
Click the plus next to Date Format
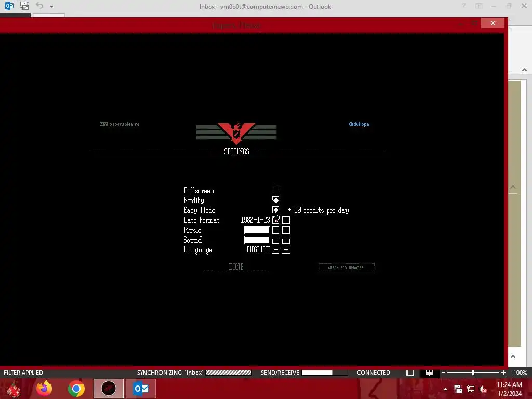click(286, 220)
